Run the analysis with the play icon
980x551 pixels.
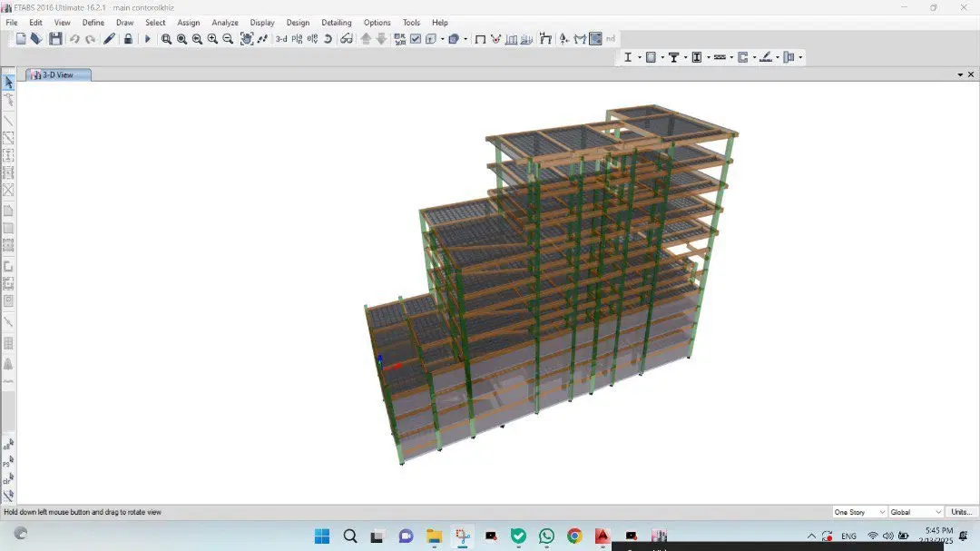pyautogui.click(x=148, y=39)
